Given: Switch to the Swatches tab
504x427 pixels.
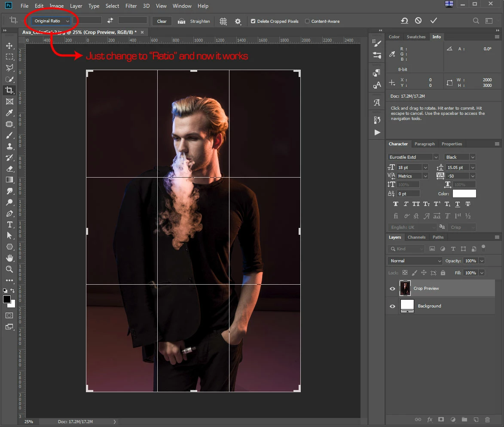Looking at the screenshot, I should pyautogui.click(x=416, y=37).
